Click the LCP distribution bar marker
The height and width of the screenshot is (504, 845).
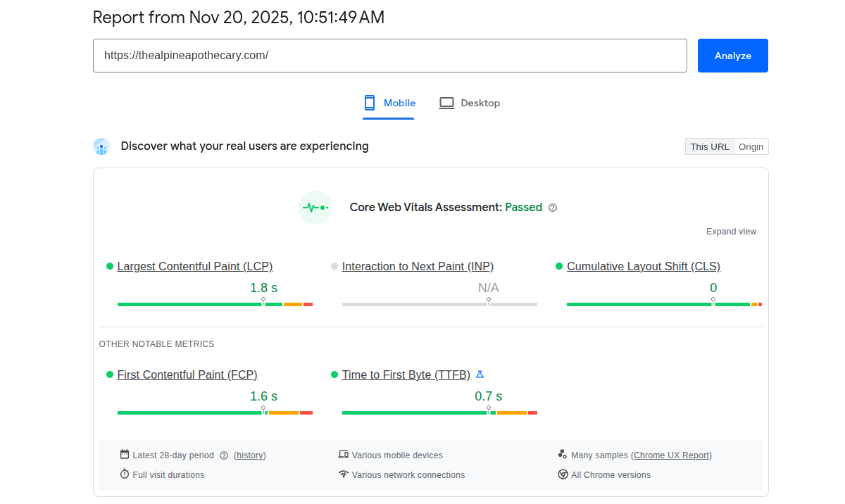click(263, 301)
